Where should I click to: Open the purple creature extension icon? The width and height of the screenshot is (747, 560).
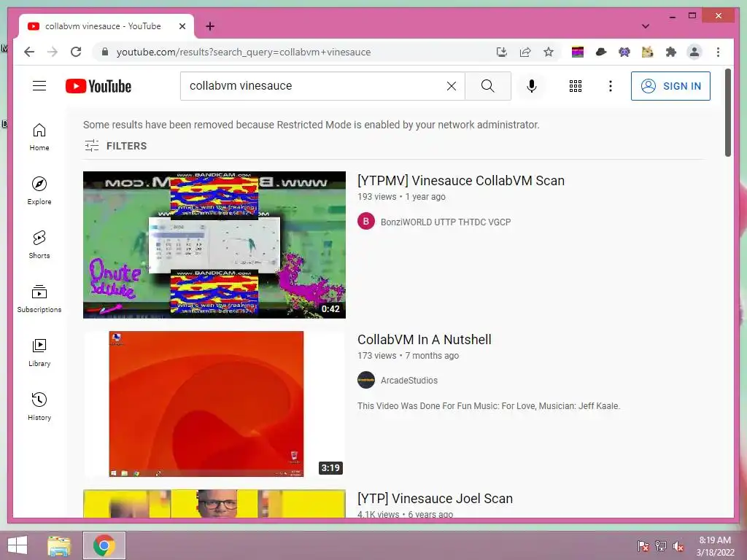point(624,52)
